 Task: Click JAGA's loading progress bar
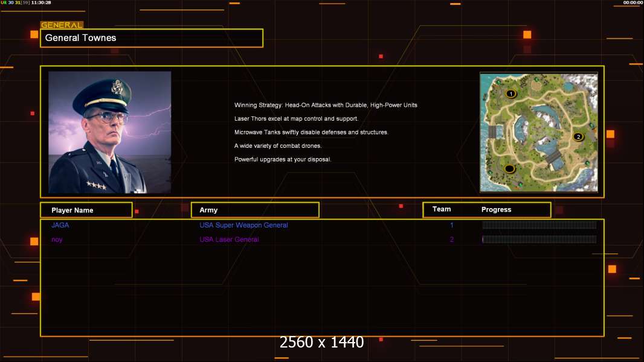click(539, 225)
